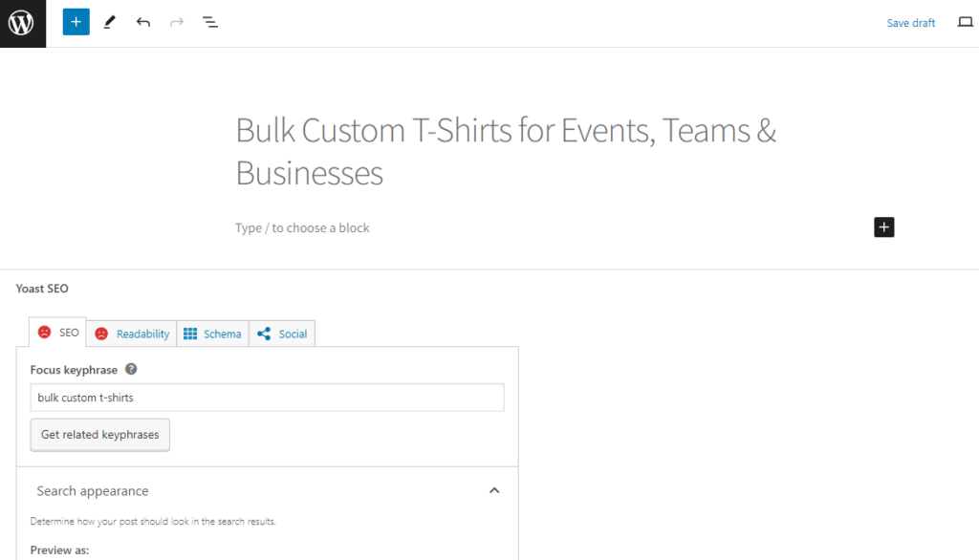Select the Tools pencil icon
The height and width of the screenshot is (560, 979).
pyautogui.click(x=109, y=21)
